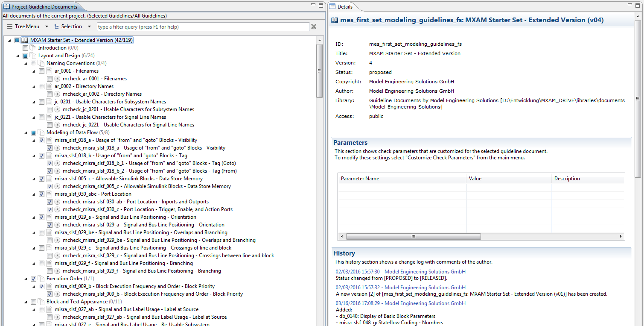Screen dimensions: 644x326
Task: Click the book icon on the Project Guideline Documents tab
Action: tap(6, 6)
